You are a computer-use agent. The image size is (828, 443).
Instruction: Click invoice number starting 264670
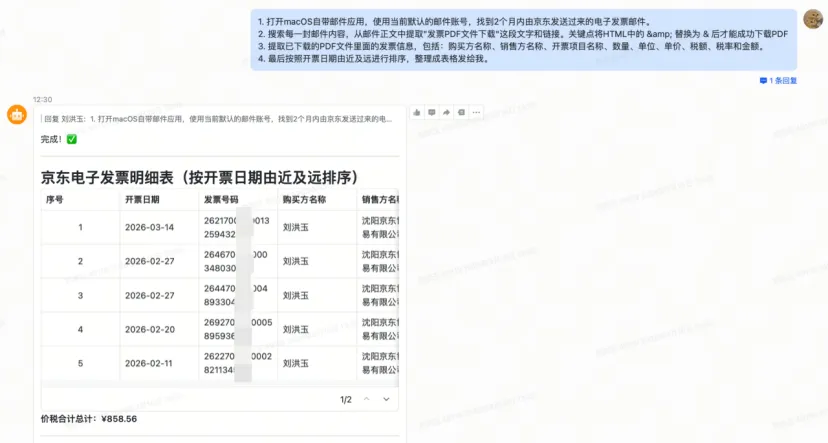click(x=236, y=261)
